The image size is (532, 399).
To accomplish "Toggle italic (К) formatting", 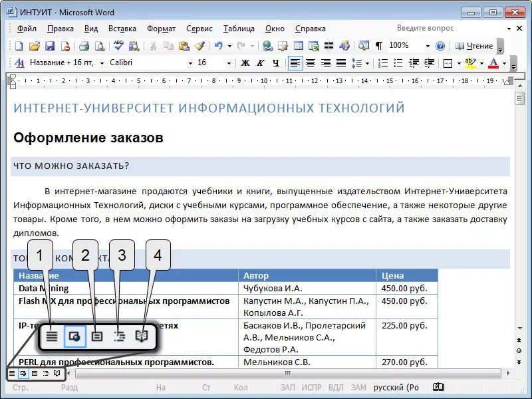I will 260,63.
